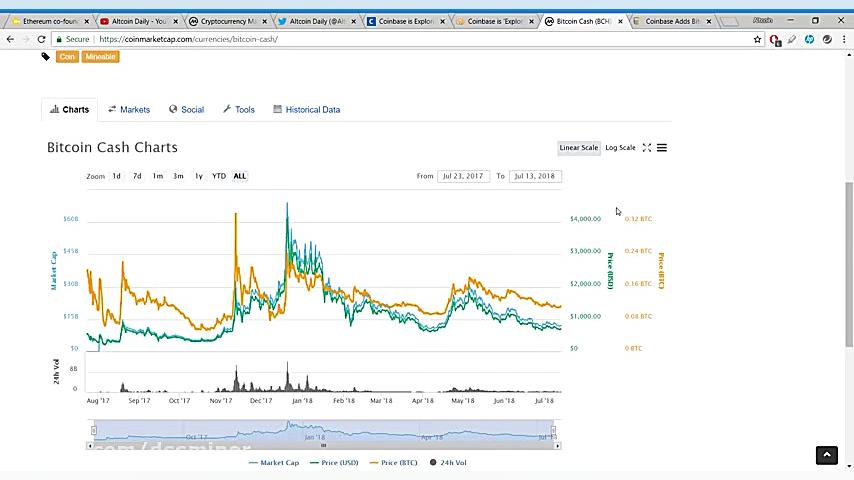Set chart zoom to 7d
The width and height of the screenshot is (854, 480).
click(137, 176)
